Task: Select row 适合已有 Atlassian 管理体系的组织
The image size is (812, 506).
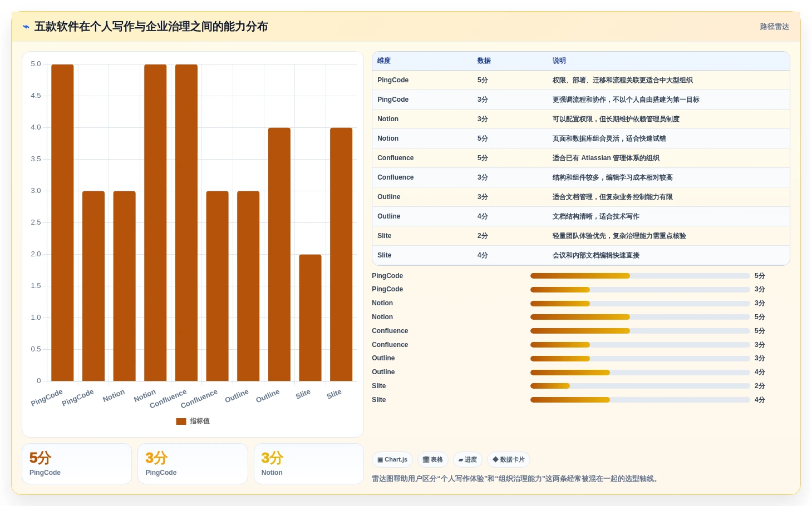Action: coord(581,158)
